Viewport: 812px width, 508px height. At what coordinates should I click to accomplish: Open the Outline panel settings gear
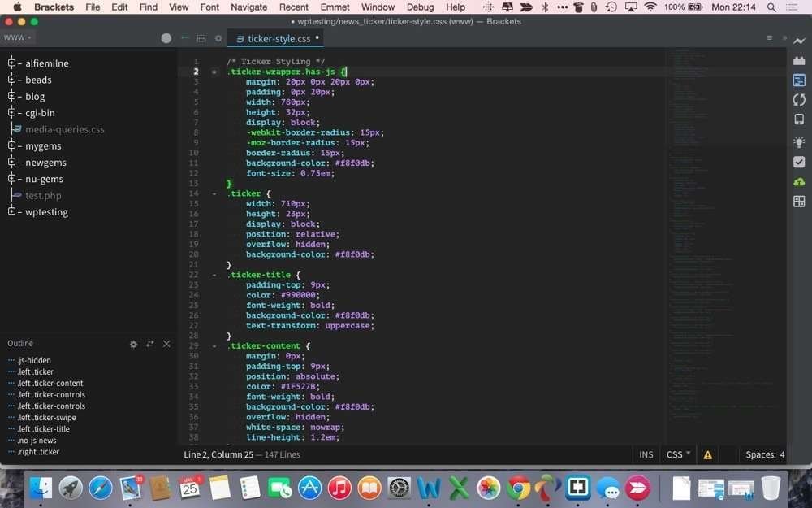pyautogui.click(x=134, y=344)
